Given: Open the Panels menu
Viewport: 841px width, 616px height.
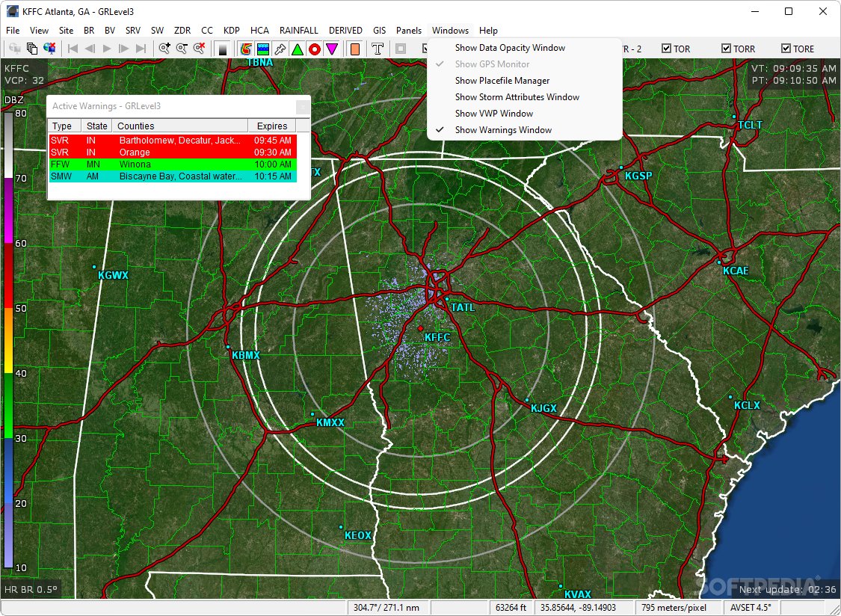Looking at the screenshot, I should (409, 31).
